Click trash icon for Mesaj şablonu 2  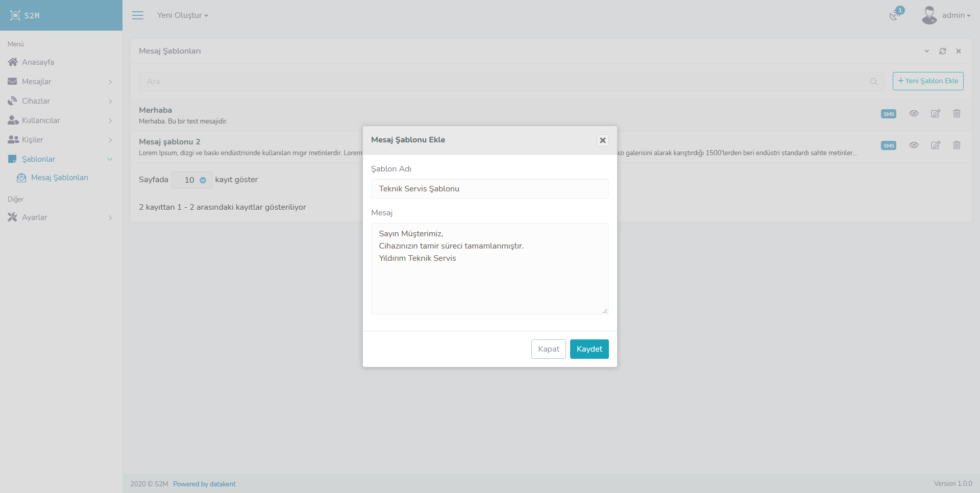[957, 145]
